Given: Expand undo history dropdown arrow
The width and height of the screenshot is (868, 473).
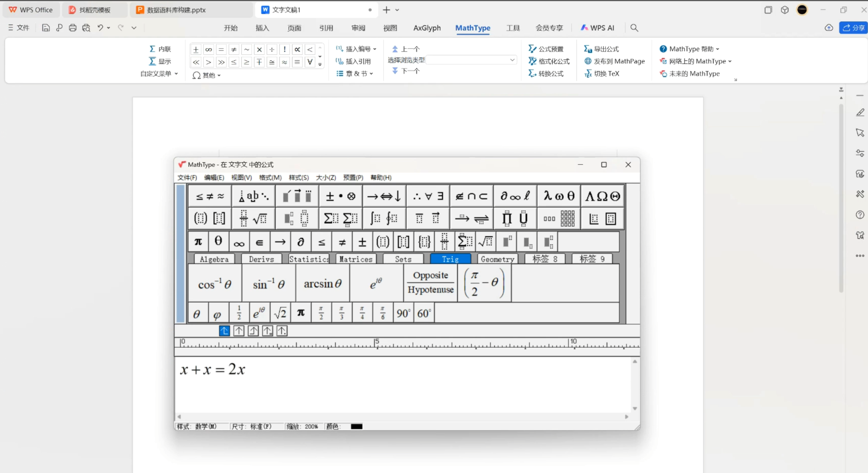Looking at the screenshot, I should [109, 28].
